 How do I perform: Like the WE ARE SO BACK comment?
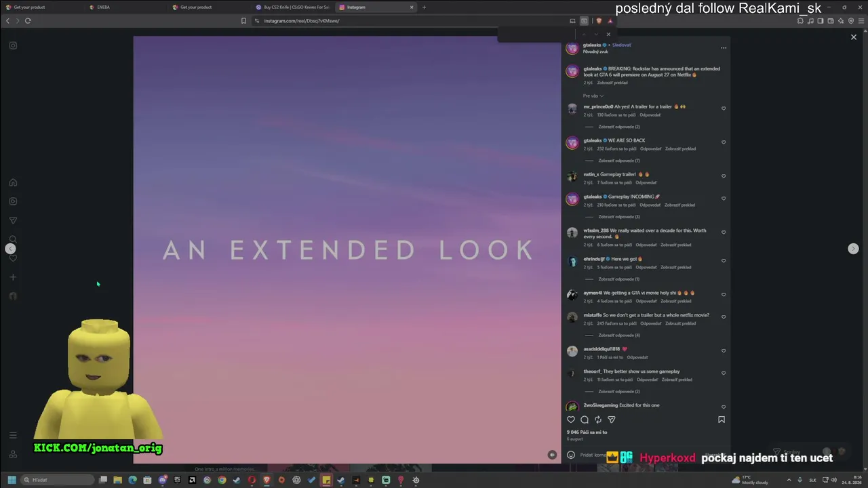[724, 142]
